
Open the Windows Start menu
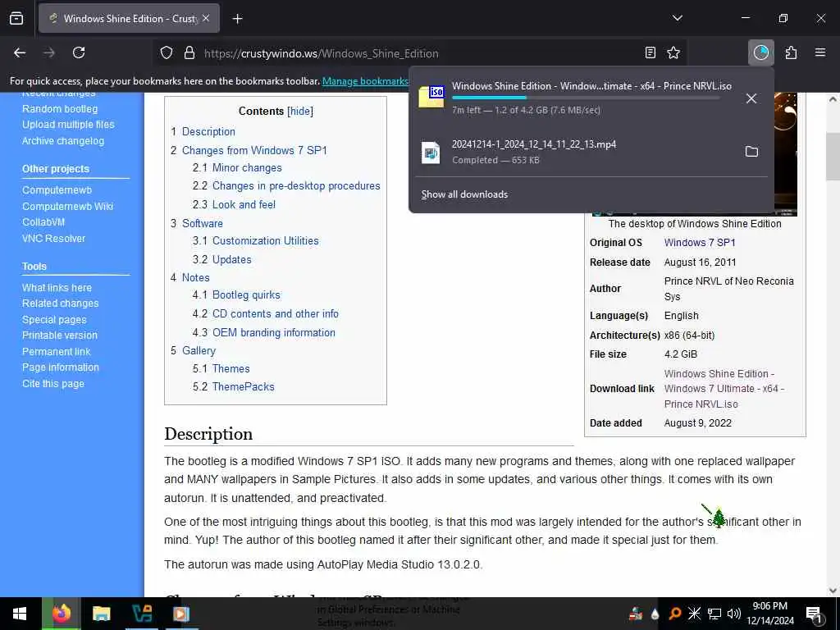coord(20,614)
